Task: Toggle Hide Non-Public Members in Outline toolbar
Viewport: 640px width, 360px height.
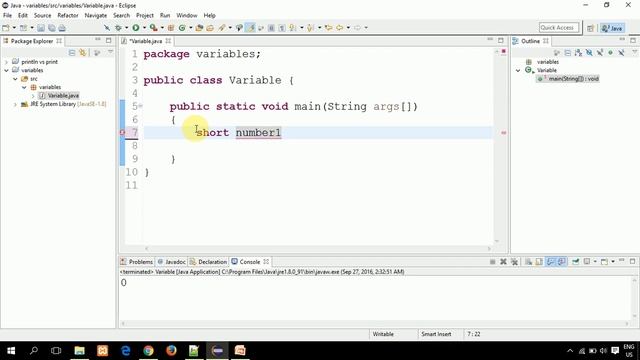Action: pos(610,53)
